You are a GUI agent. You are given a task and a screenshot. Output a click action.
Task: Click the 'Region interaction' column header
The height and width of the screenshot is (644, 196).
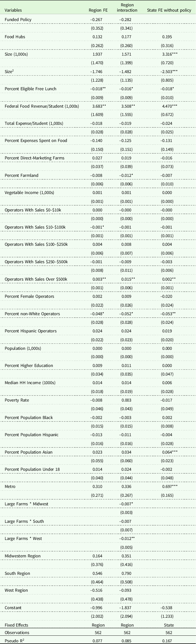point(127,8)
